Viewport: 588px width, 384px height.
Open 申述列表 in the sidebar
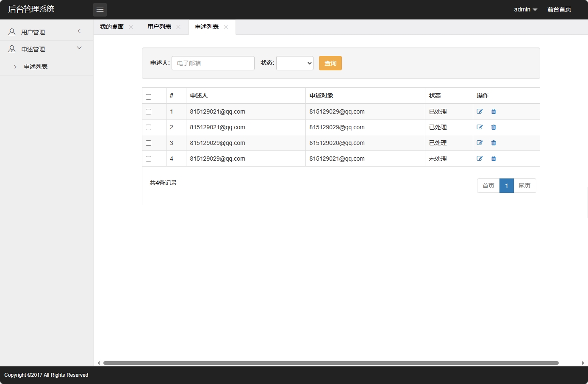[x=36, y=67]
